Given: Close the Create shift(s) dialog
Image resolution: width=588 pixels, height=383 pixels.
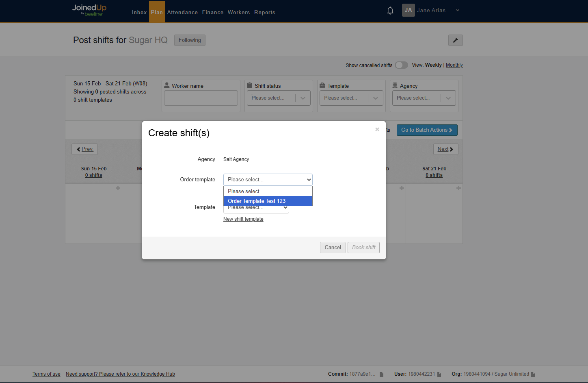Looking at the screenshot, I should point(377,129).
